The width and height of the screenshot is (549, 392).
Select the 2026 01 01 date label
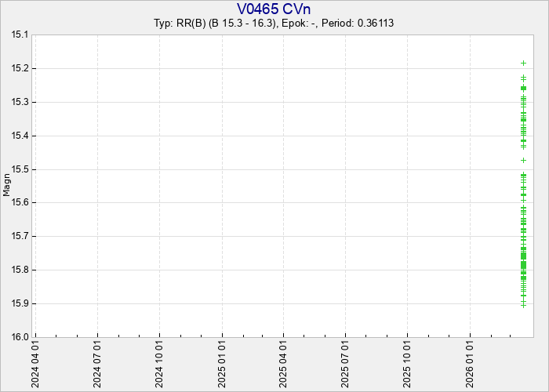coord(471,365)
